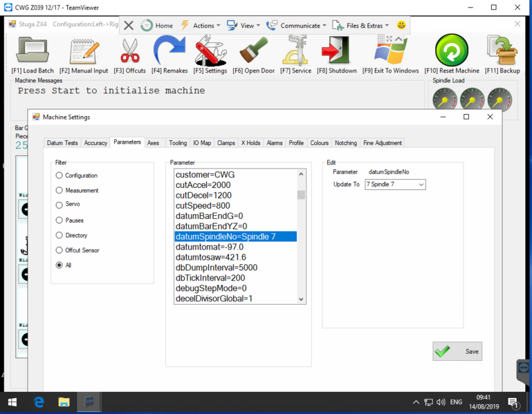Click the TeamViewer side panel handle
This screenshot has height=414, width=532.
524,370
